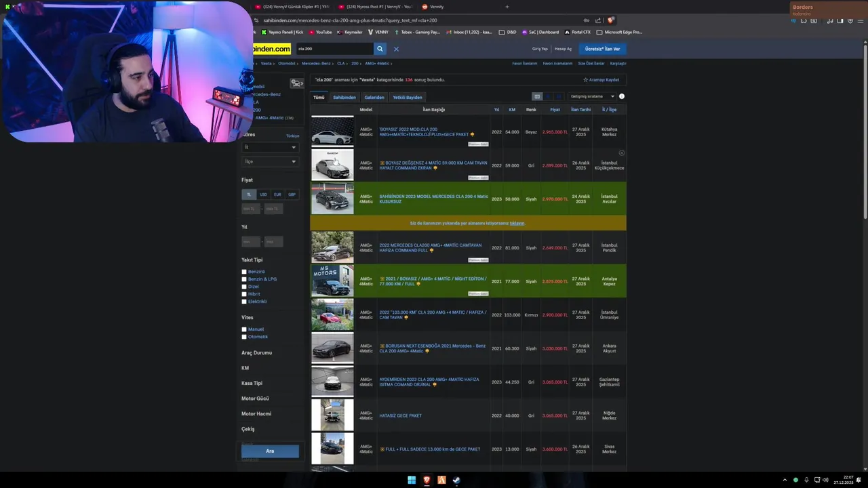Select the TL currency toggle
Viewport: 868px width, 488px height.
248,195
